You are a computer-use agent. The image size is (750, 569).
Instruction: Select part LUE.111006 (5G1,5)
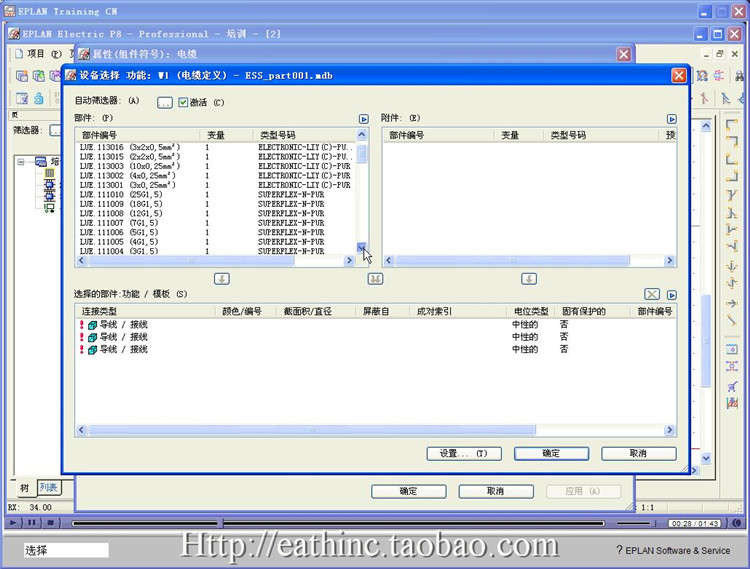(215, 232)
